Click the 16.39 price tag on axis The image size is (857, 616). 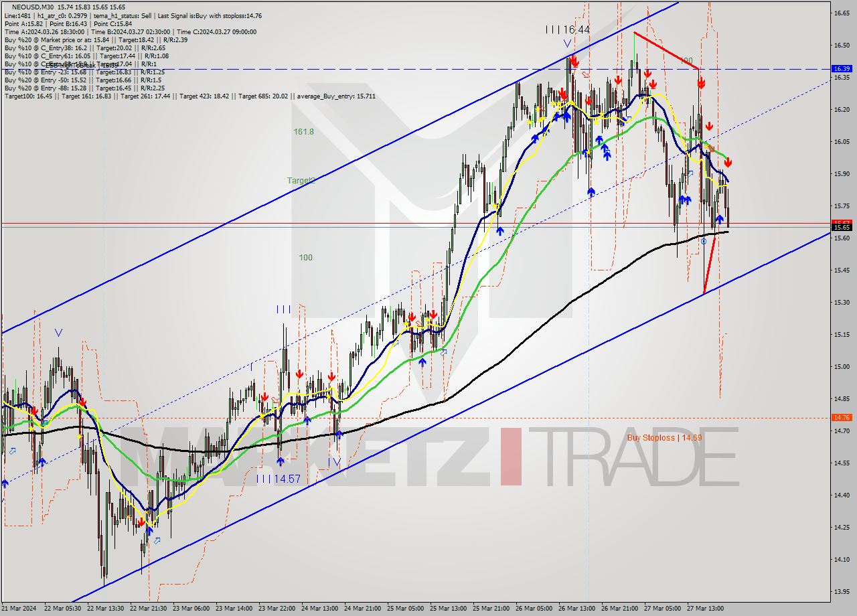click(842, 68)
